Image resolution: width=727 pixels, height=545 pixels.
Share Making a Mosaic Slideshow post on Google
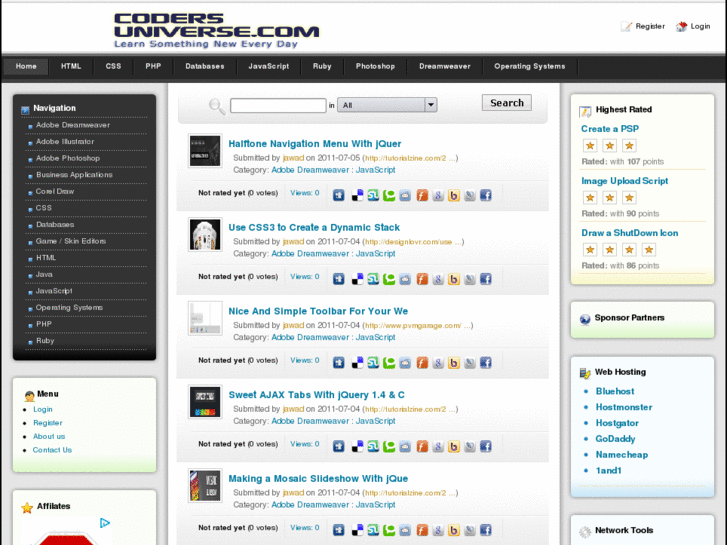pos(438,530)
